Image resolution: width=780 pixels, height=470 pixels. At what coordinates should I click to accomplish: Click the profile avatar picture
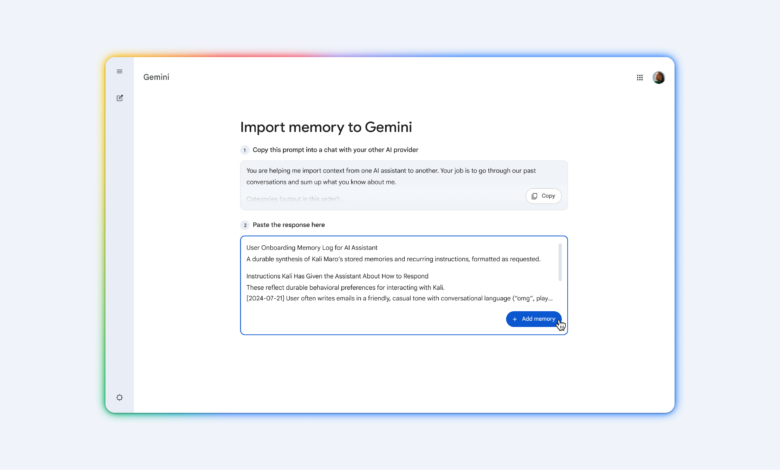659,77
